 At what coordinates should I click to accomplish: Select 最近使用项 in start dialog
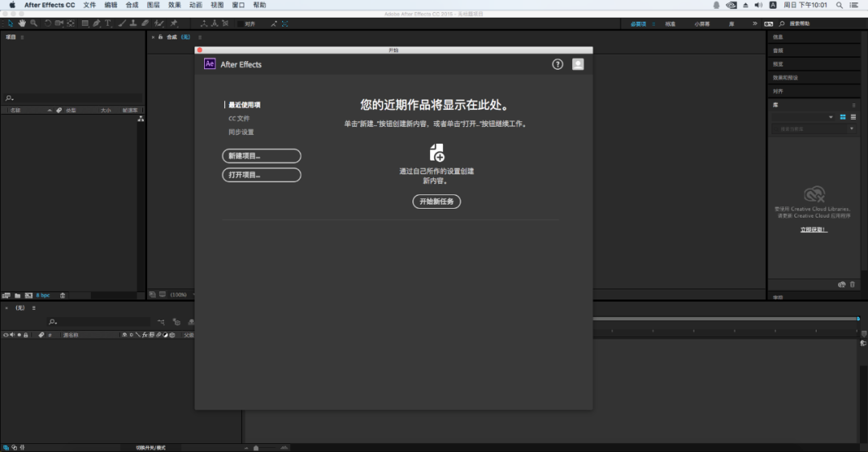click(x=244, y=104)
